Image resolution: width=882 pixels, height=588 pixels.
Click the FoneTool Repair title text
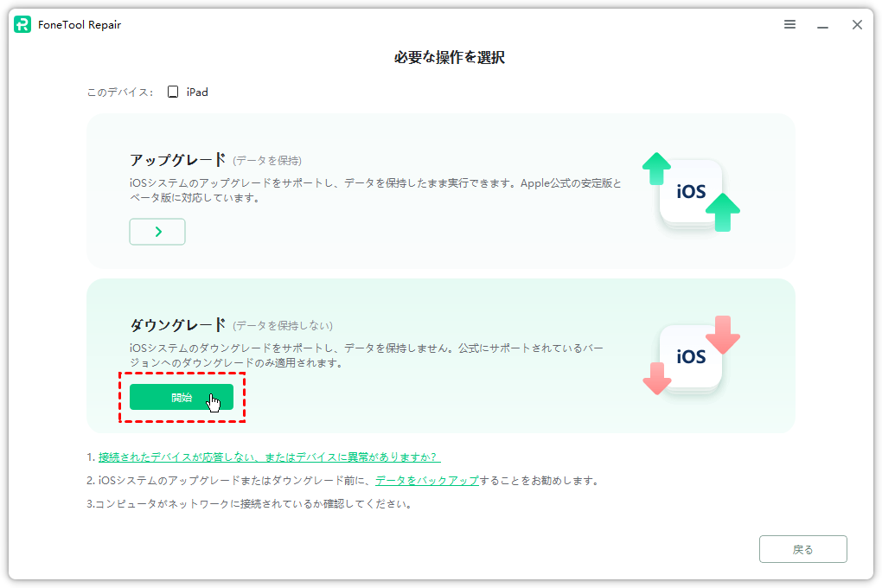[x=80, y=25]
